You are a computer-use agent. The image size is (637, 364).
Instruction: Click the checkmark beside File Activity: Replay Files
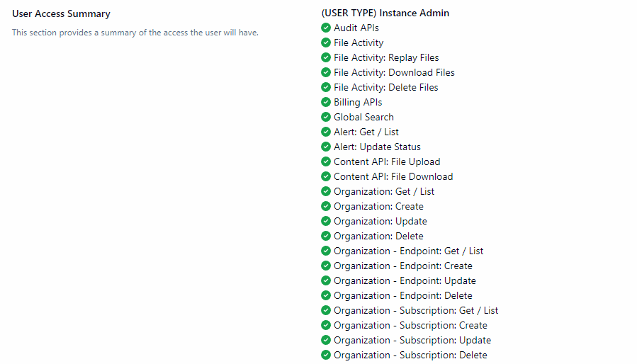[x=326, y=57]
